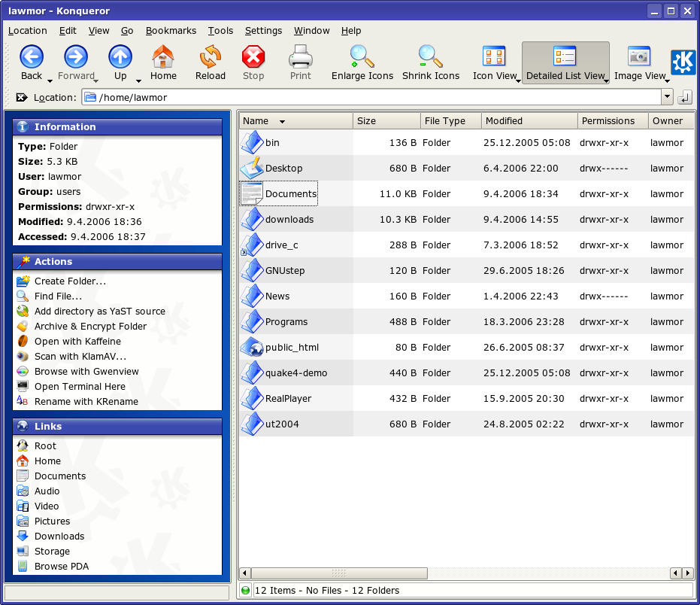The image size is (700, 605).
Task: Open the Bookmarks menu
Action: [171, 31]
